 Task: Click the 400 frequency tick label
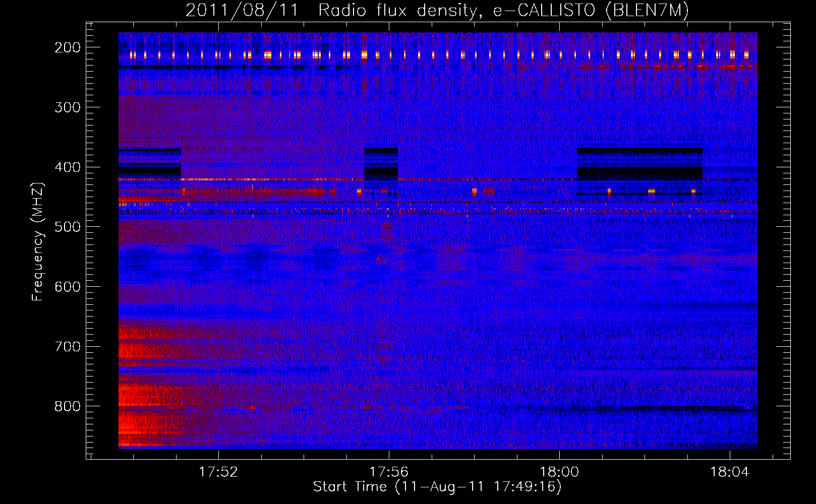pos(68,167)
